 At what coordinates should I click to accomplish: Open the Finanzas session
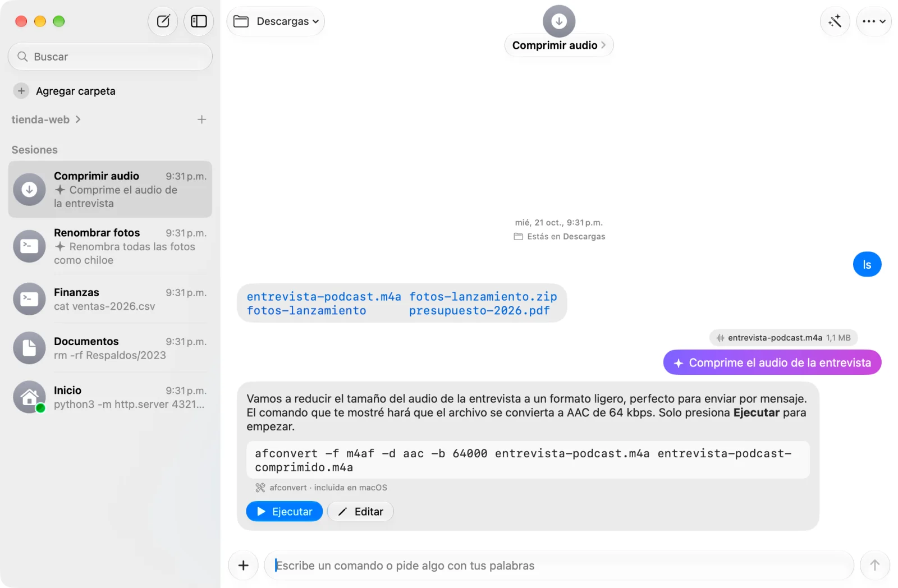[x=110, y=299]
